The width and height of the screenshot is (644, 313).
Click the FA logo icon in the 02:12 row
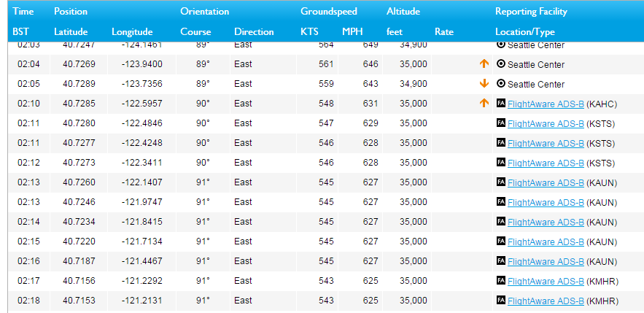pyautogui.click(x=500, y=163)
